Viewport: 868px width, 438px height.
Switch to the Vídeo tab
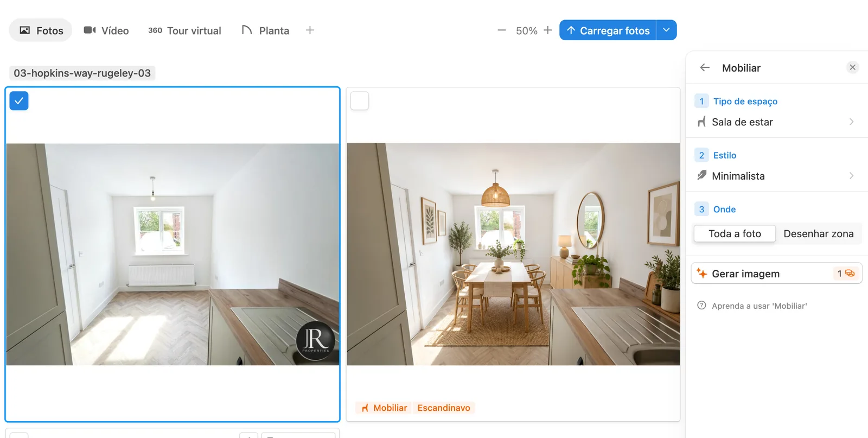tap(106, 30)
